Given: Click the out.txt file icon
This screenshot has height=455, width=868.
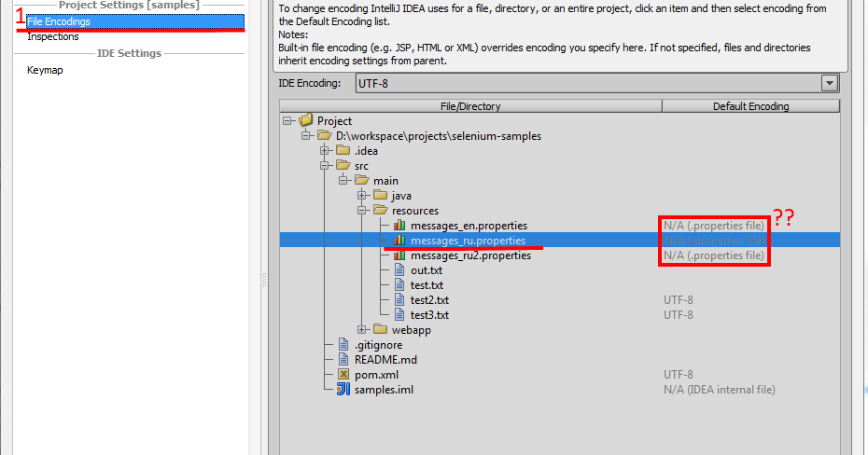Looking at the screenshot, I should 399,269.
